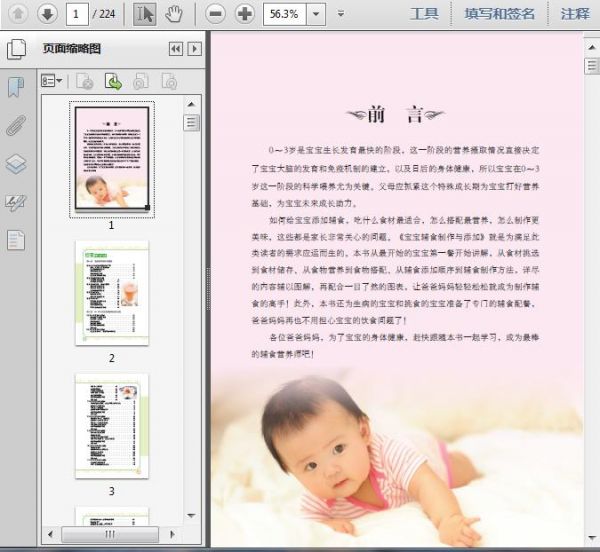Viewport: 600px width, 552px height.
Task: Click the greyed enlarge thumbnails icon
Action: pos(169,81)
